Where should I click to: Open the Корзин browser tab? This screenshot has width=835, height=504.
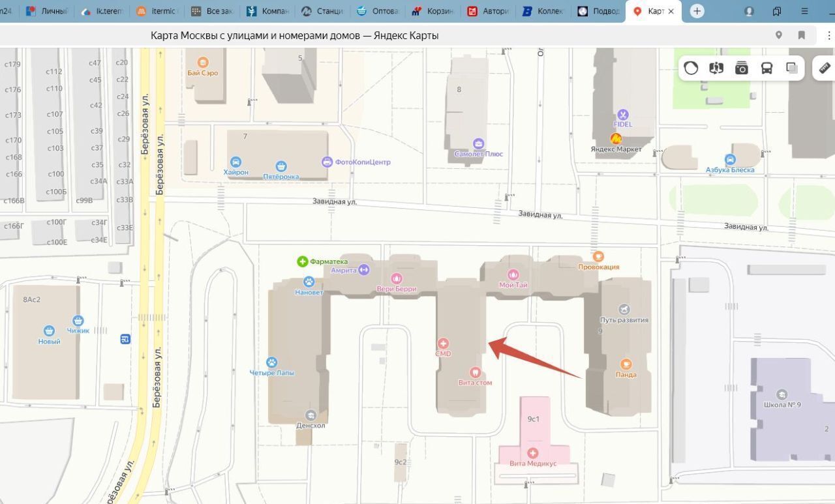pos(433,11)
